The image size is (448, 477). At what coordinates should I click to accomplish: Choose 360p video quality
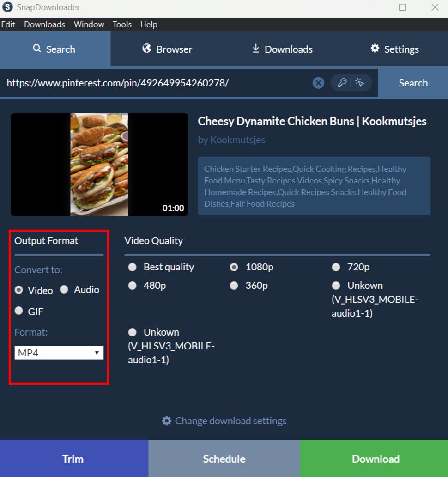[234, 286]
